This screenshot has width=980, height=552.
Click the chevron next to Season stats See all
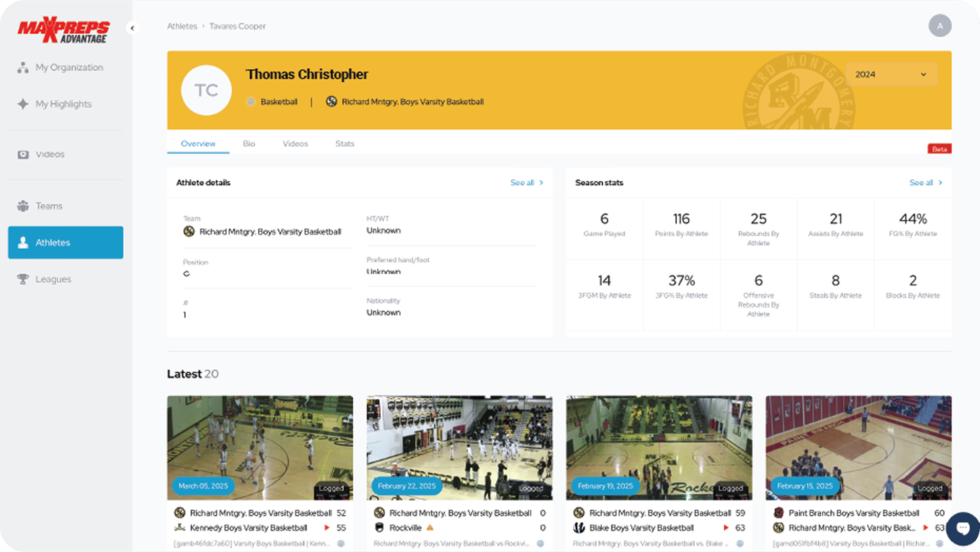tap(940, 183)
